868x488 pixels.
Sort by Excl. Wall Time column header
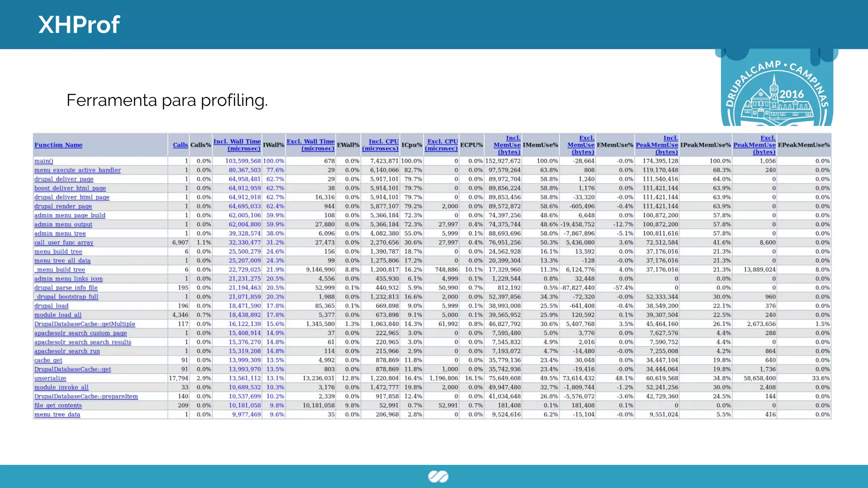pyautogui.click(x=311, y=145)
